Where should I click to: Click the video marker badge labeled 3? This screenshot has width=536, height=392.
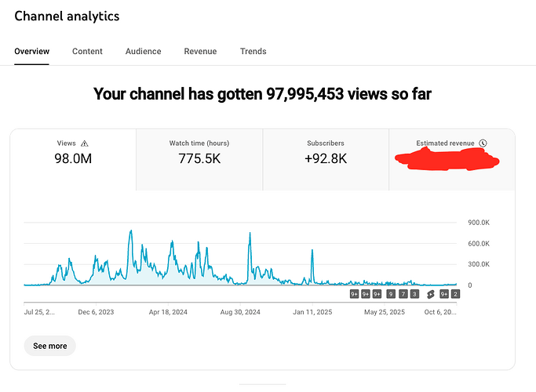[414, 294]
